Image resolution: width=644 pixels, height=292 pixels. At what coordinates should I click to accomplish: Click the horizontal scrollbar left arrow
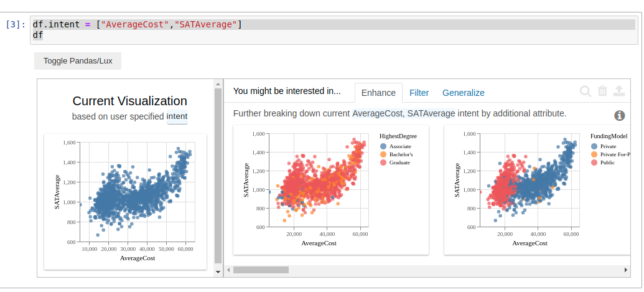[x=228, y=270]
